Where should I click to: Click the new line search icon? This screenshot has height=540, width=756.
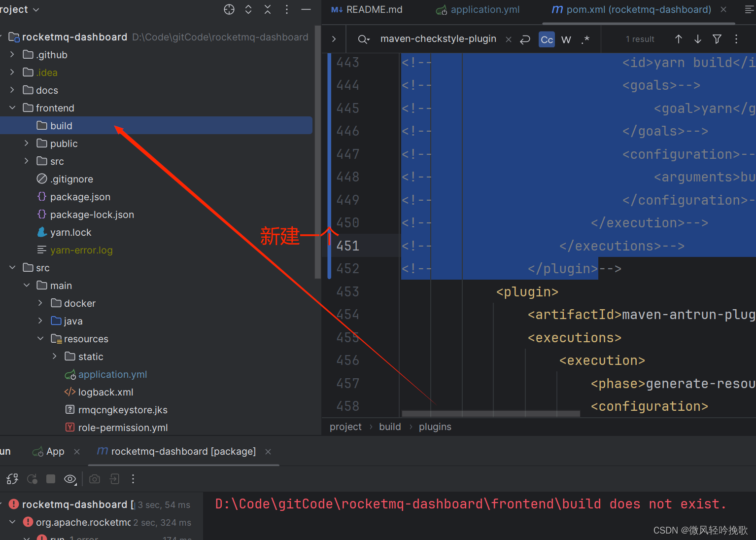click(525, 39)
